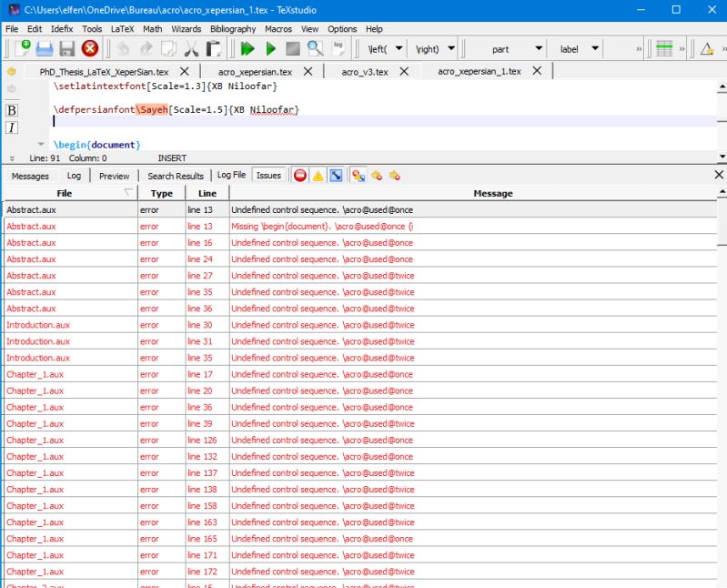Open the Wizards menu
This screenshot has width=727, height=588.
click(186, 29)
